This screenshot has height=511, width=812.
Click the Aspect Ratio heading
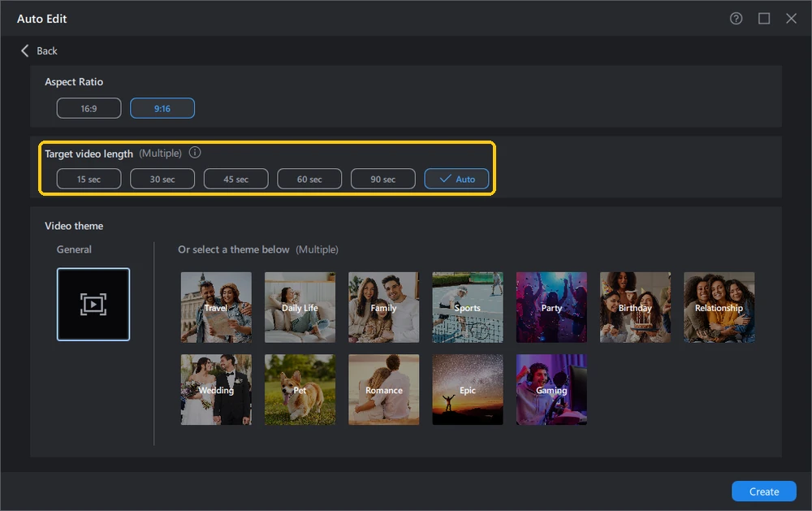click(x=74, y=82)
